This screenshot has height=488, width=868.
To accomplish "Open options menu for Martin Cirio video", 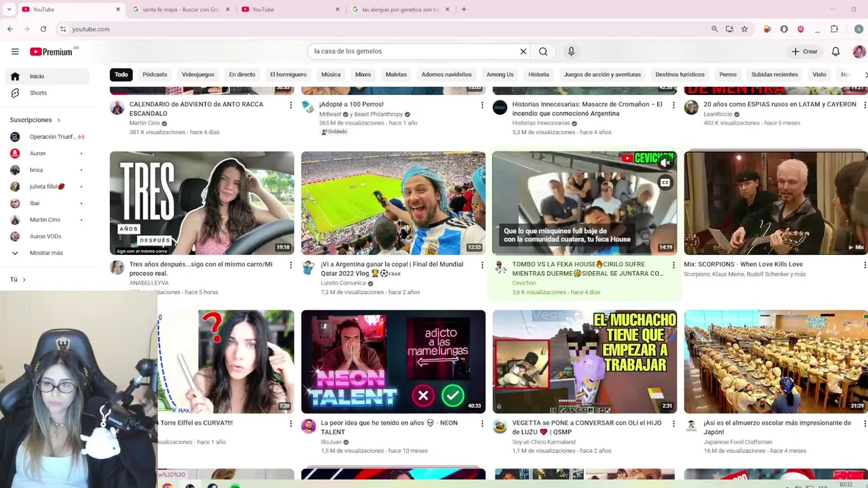I will coord(291,105).
